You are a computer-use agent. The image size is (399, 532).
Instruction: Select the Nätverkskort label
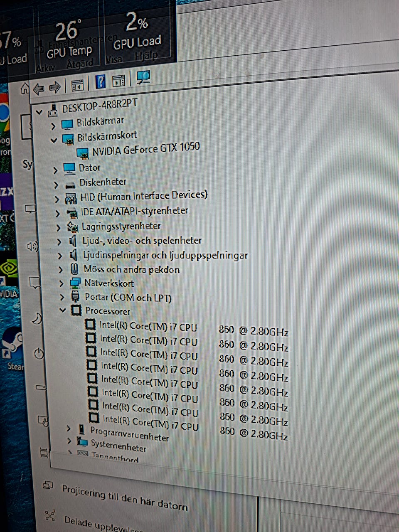point(109,283)
